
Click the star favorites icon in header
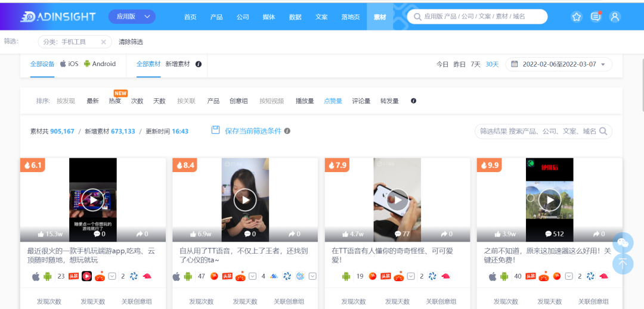(x=576, y=17)
